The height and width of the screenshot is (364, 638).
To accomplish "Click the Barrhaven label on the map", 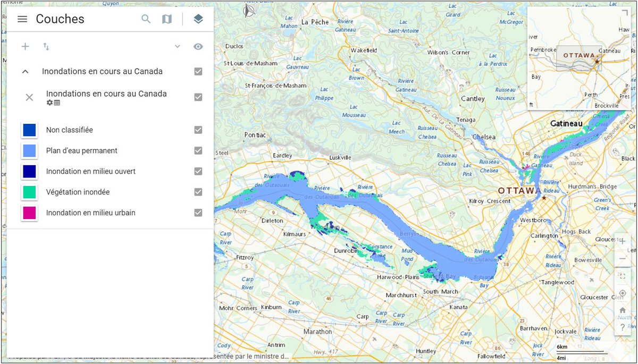I will 533,328.
